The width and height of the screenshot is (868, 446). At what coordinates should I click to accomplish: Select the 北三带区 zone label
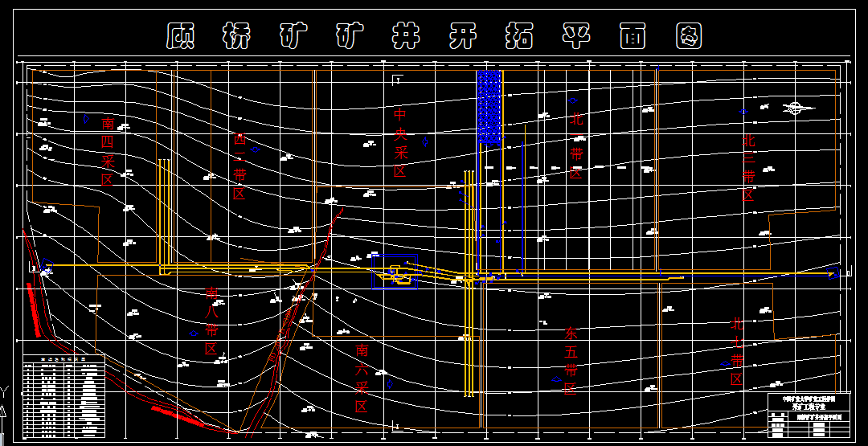748,168
